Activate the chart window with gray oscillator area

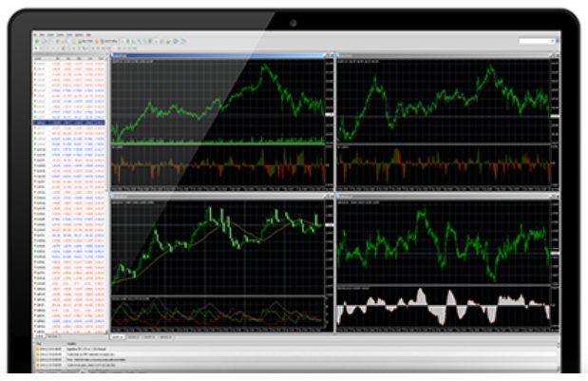pyautogui.click(x=448, y=264)
